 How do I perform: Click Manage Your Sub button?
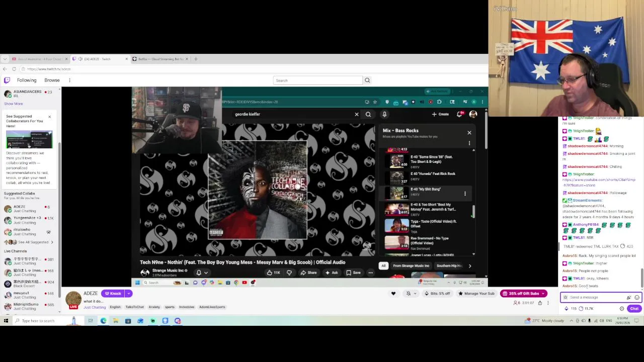pos(476,294)
